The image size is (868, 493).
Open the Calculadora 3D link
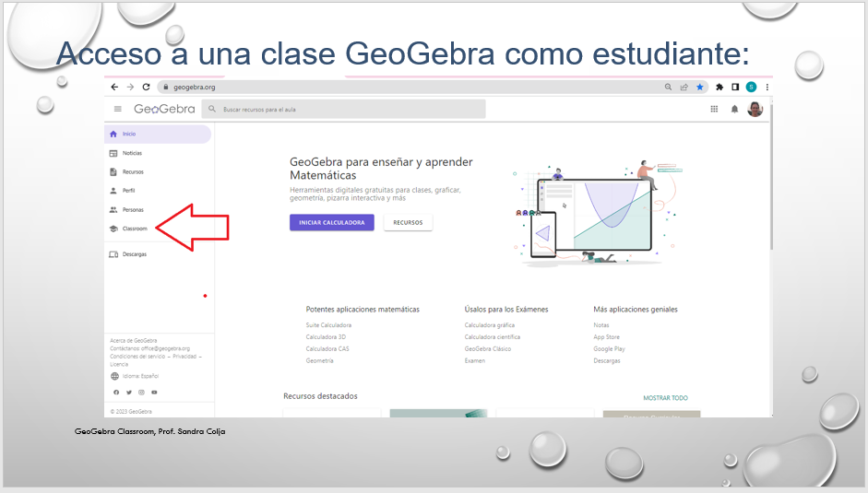pyautogui.click(x=326, y=337)
